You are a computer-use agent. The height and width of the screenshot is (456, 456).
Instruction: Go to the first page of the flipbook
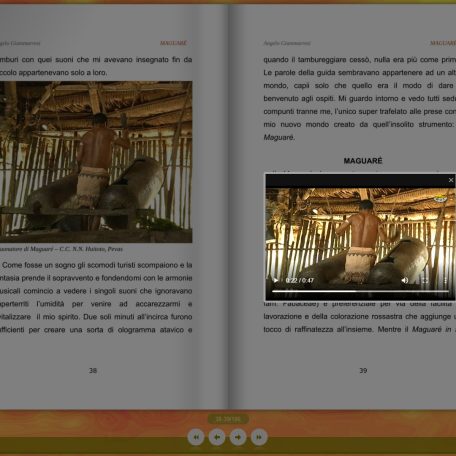(196, 437)
